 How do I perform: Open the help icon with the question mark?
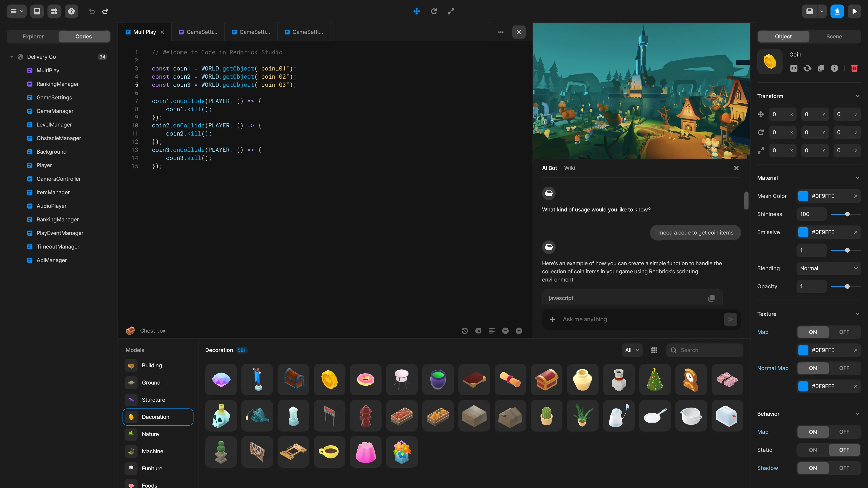pyautogui.click(x=71, y=11)
